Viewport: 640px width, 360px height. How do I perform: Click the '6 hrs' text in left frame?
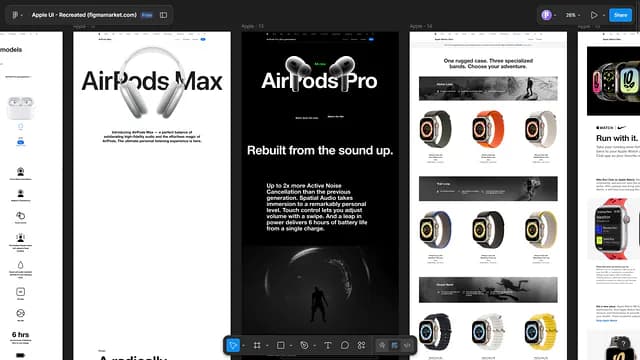coord(20,335)
